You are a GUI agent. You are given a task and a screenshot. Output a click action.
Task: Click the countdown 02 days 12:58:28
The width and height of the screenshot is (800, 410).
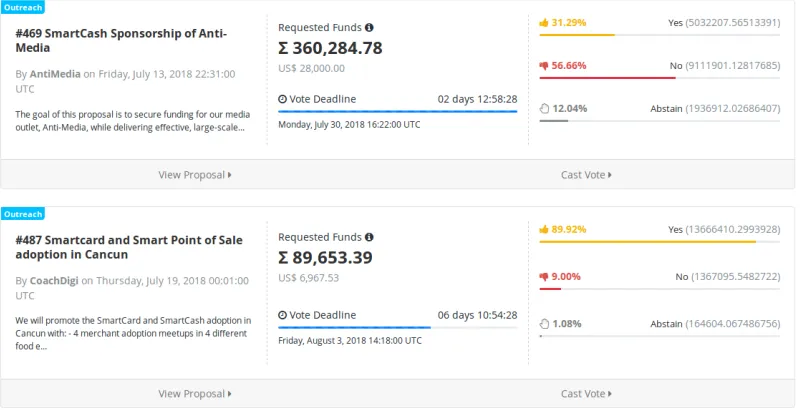click(478, 99)
